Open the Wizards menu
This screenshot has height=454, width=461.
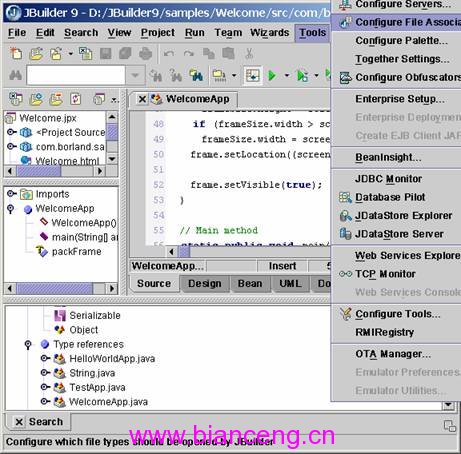(x=270, y=33)
